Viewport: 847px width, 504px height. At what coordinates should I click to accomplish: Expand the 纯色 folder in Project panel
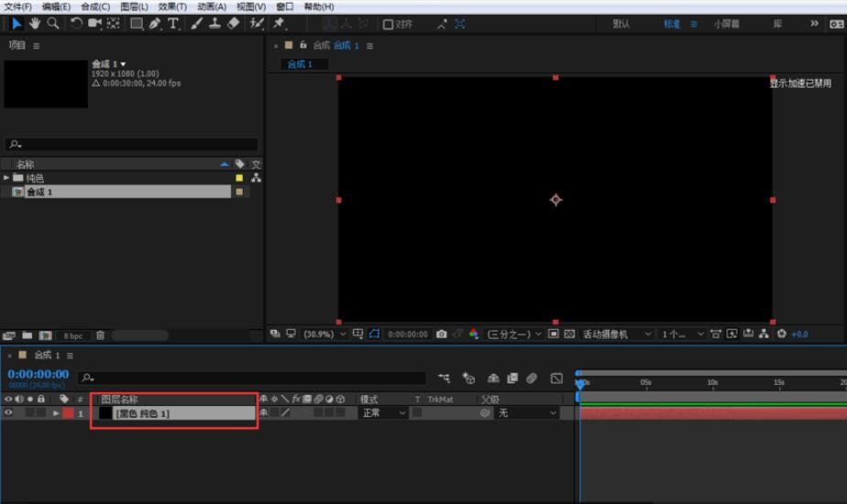pos(6,178)
